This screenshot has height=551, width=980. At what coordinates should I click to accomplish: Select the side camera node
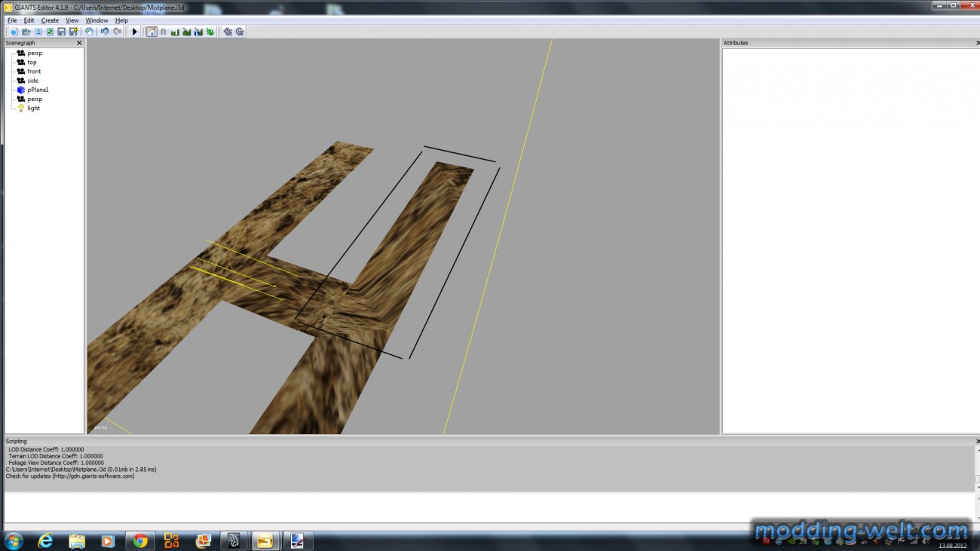[32, 81]
